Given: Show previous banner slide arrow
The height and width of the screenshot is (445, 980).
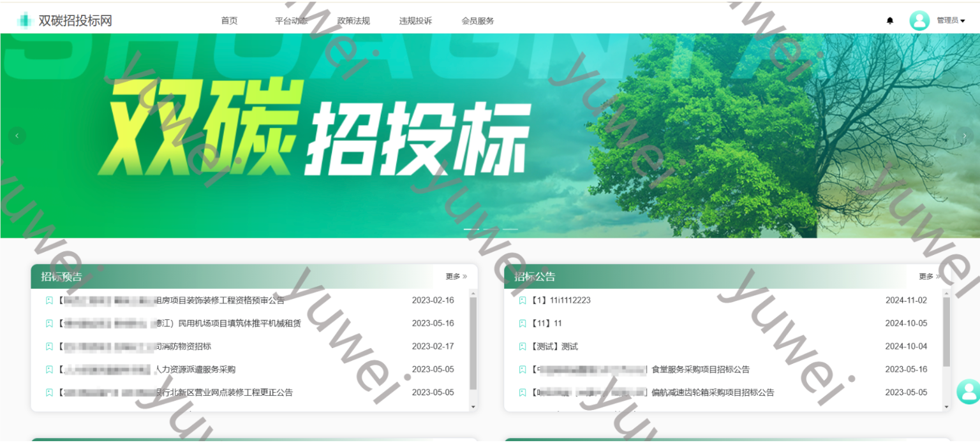Looking at the screenshot, I should pos(17,135).
